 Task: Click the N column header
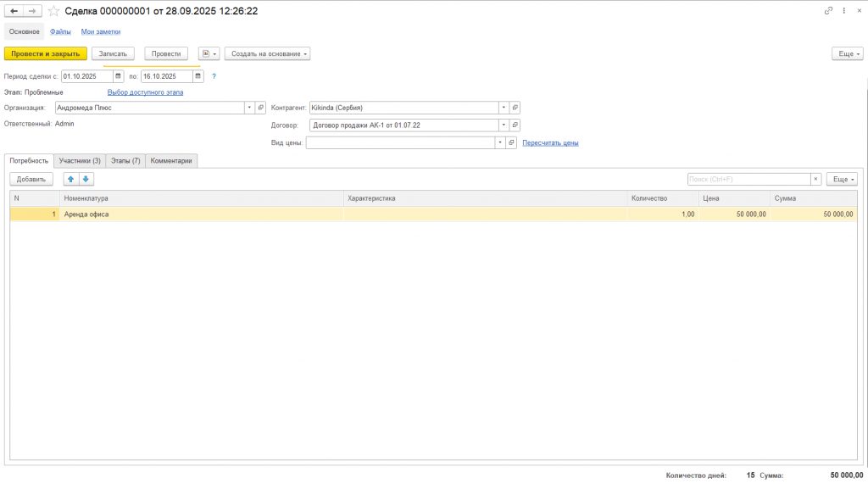34,198
